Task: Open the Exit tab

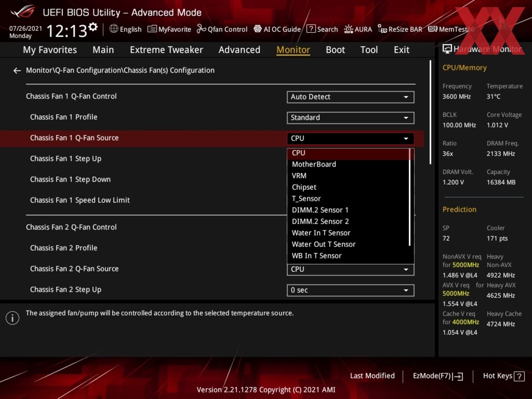Action: click(x=402, y=50)
